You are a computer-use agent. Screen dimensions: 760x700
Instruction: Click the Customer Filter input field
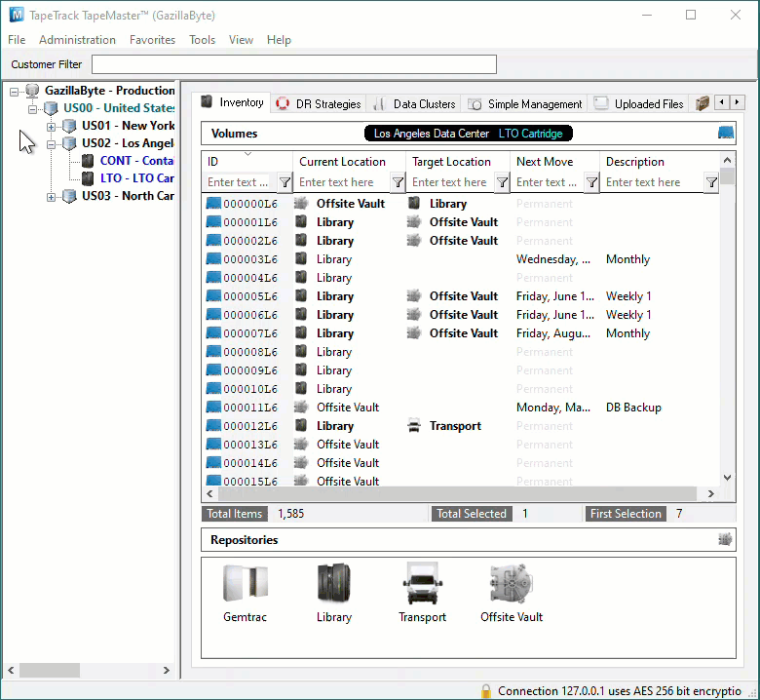(294, 64)
